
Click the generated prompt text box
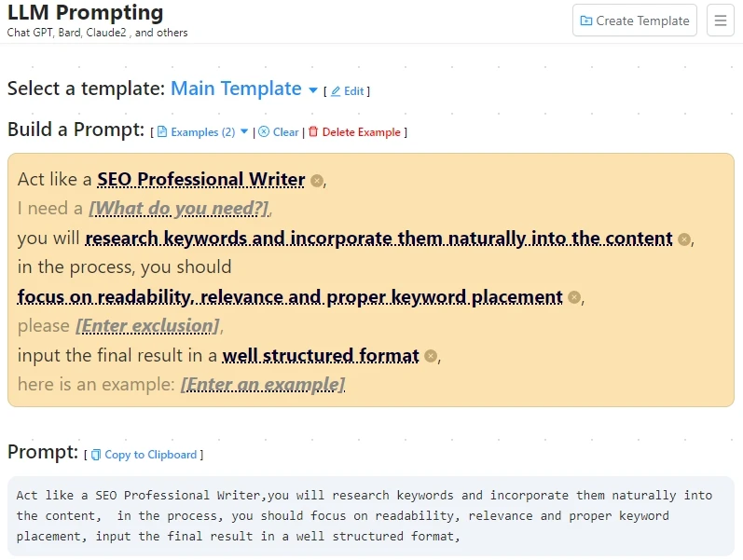(370, 516)
